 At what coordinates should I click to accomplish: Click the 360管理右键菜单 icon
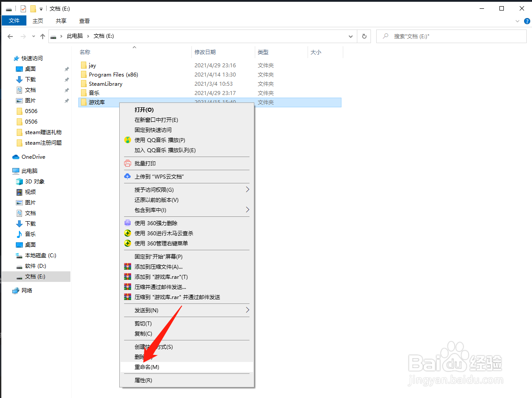[x=127, y=243]
